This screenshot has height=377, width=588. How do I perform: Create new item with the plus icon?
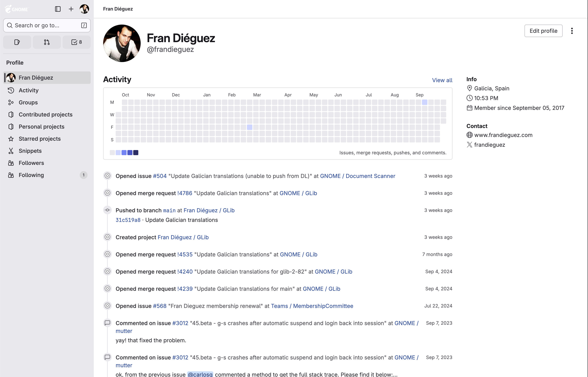click(71, 9)
